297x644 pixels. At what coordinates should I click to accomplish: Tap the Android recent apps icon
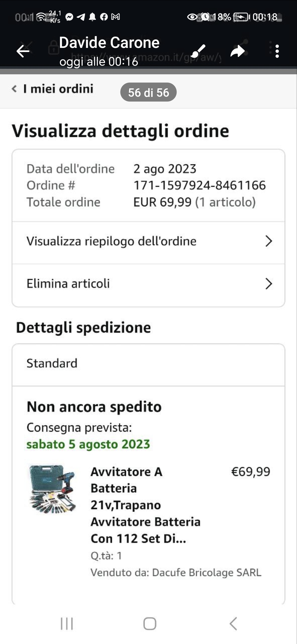pyautogui.click(x=67, y=623)
